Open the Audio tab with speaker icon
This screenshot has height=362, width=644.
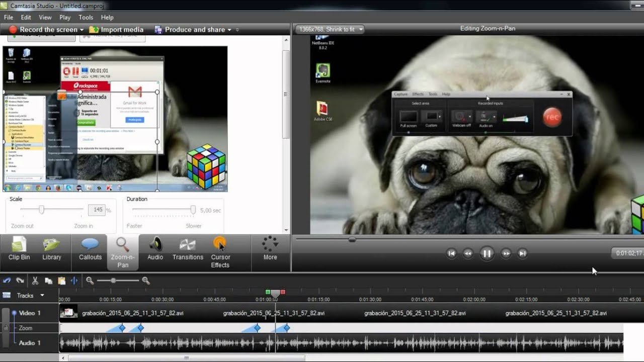(155, 249)
